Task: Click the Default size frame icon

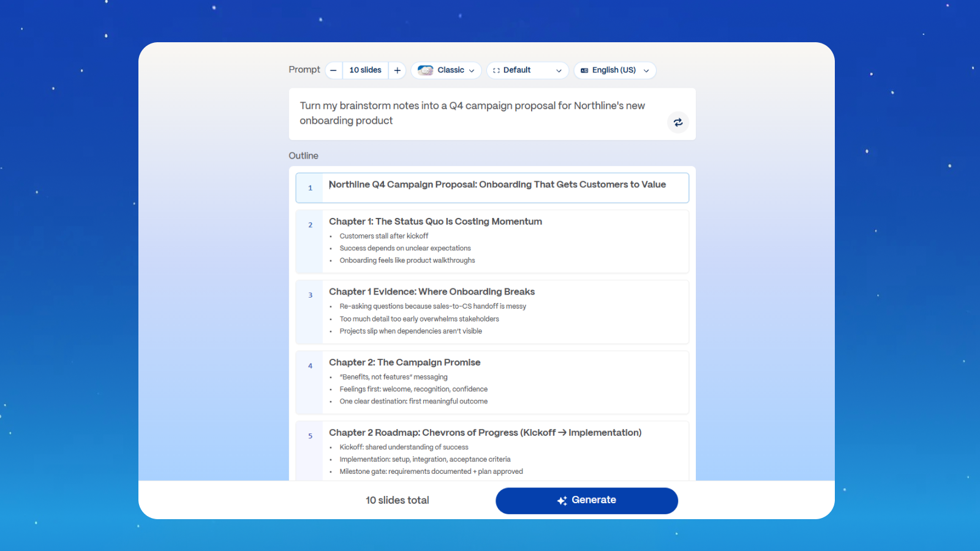Action: pos(496,70)
